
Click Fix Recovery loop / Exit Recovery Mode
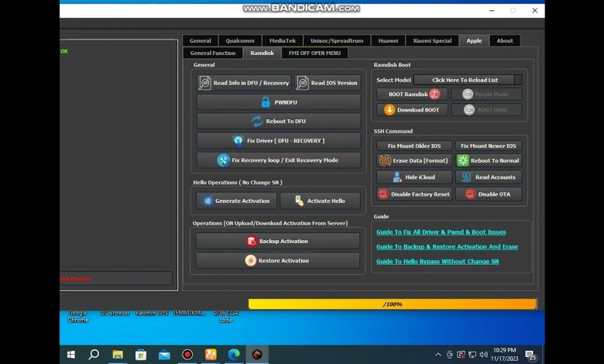278,160
